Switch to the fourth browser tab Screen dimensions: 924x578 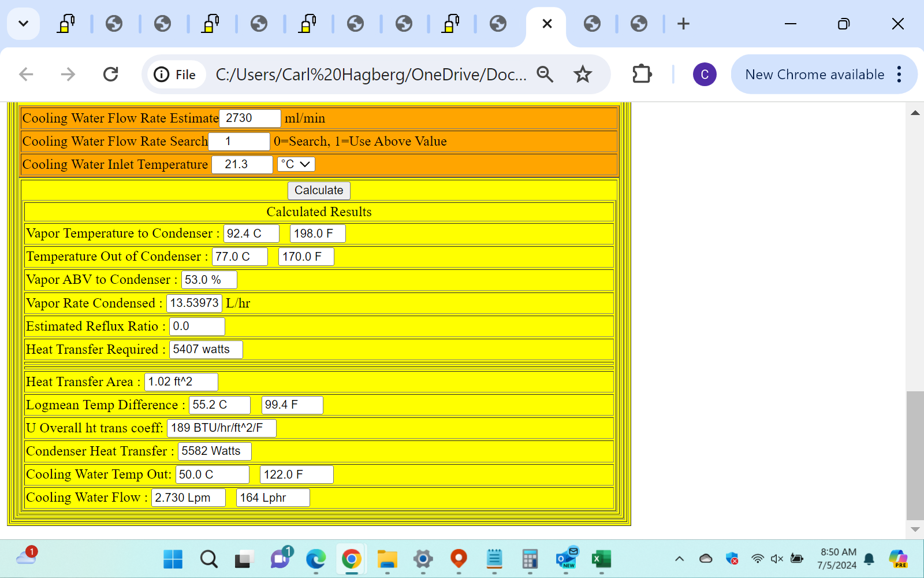pyautogui.click(x=210, y=24)
